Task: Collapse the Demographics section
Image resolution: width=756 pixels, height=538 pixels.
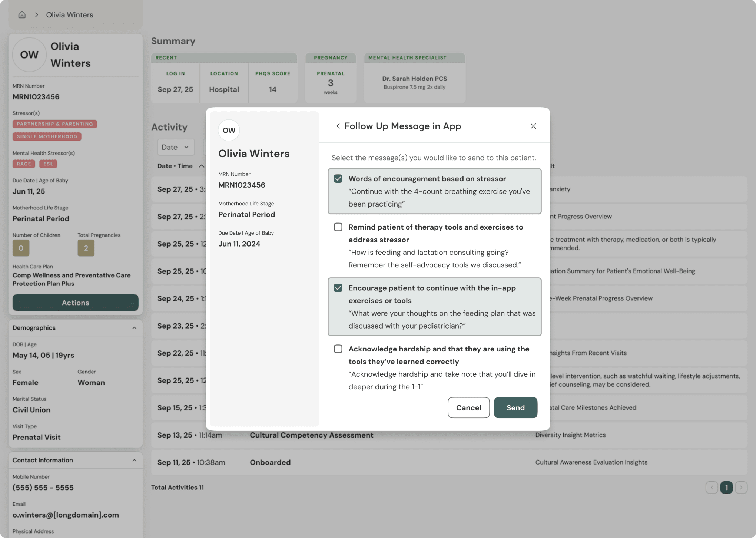Action: (134, 328)
